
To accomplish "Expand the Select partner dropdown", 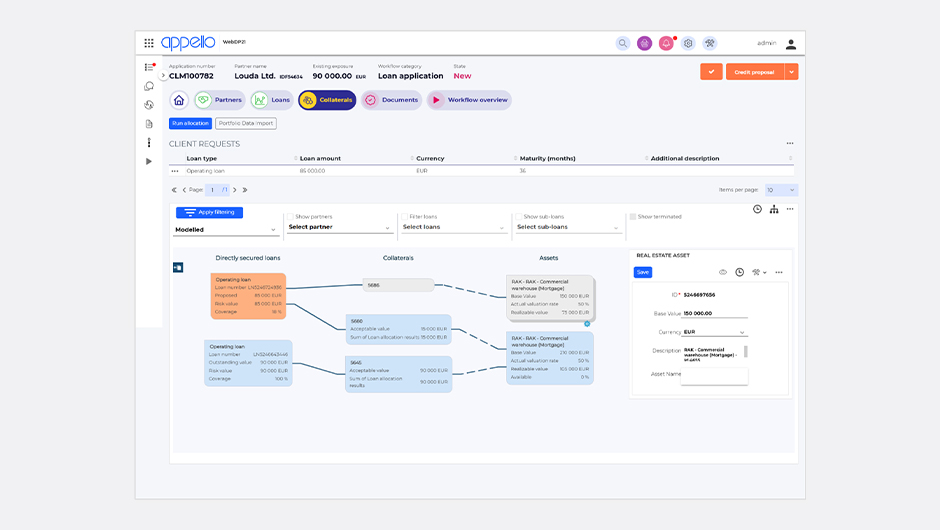I will pyautogui.click(x=340, y=228).
